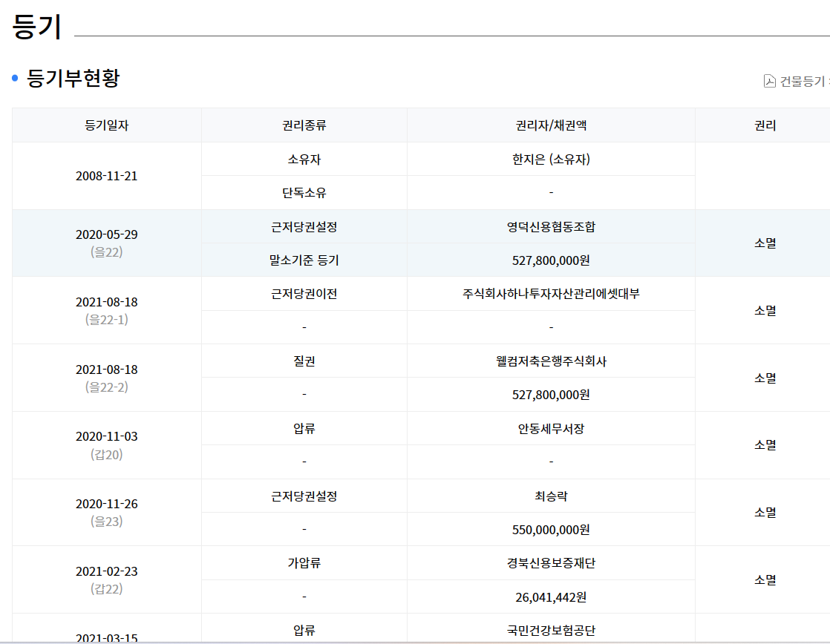
Task: Click 영덕신용협동조합 creditor name
Action: (x=551, y=226)
